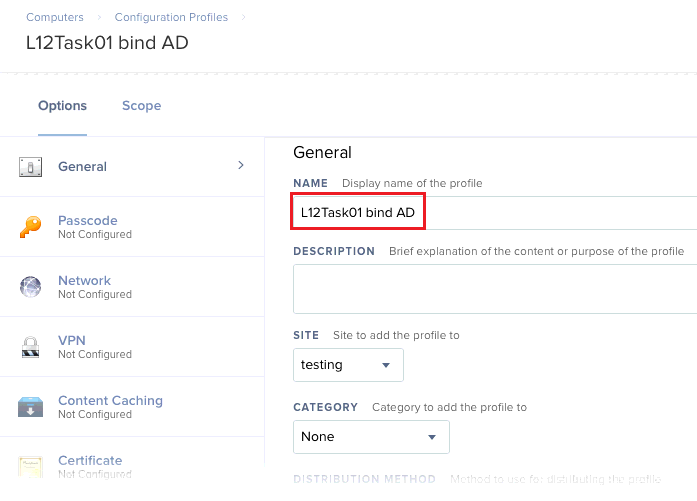Click the SITE dropdown arrow
Viewport: 697px width, 501px height.
[386, 365]
